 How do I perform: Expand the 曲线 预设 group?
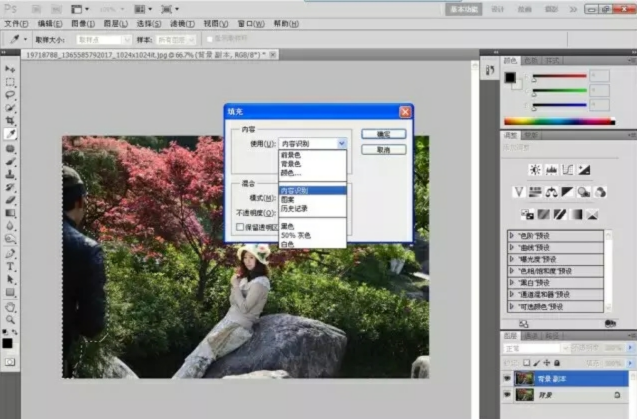(511, 247)
